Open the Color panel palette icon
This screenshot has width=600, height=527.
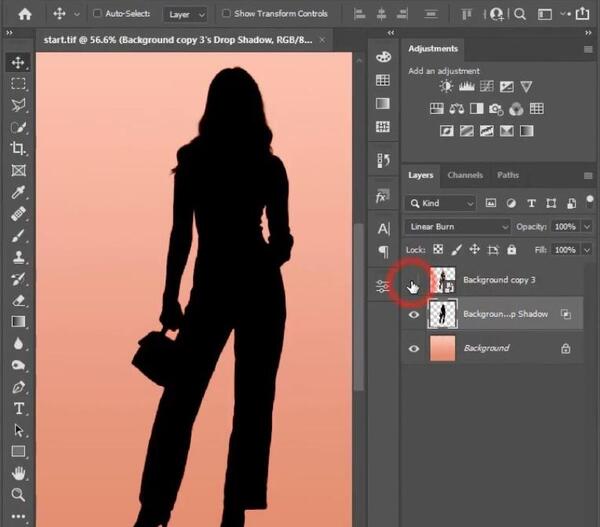383,57
